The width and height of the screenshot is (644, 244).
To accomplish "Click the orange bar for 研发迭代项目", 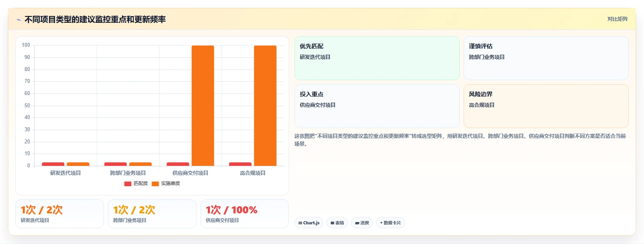I will click(78, 164).
